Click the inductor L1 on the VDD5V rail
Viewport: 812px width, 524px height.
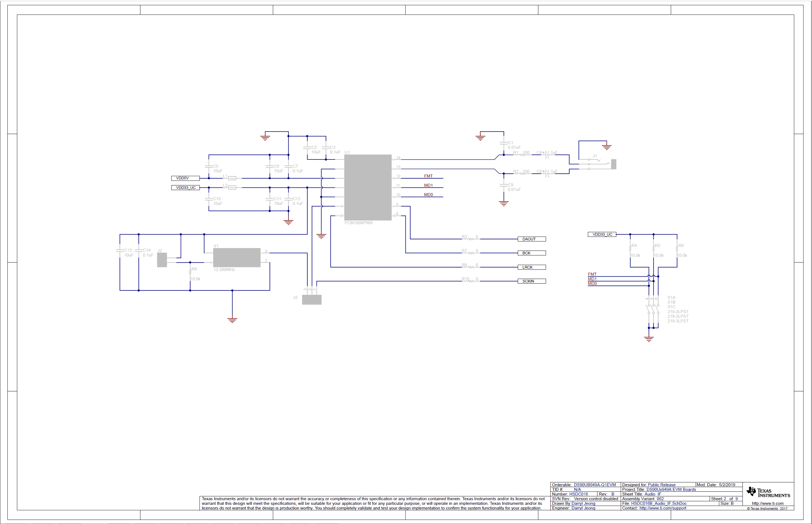[232, 178]
